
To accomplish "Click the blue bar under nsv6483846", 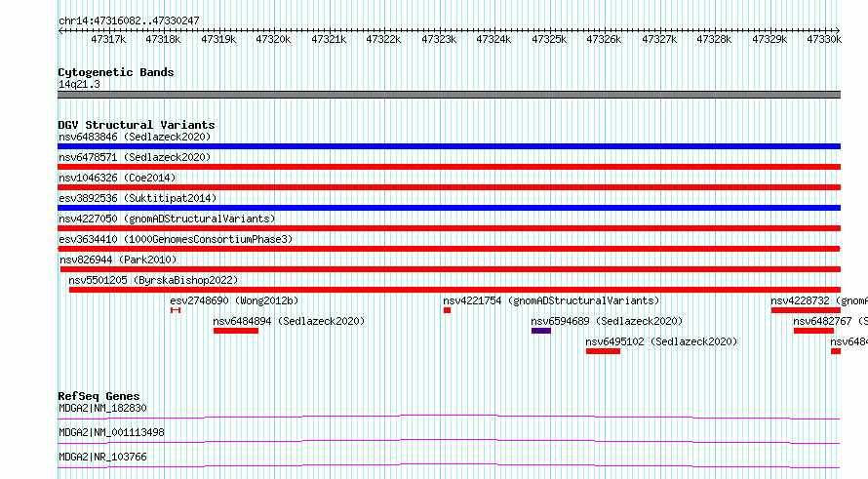I will (x=449, y=146).
